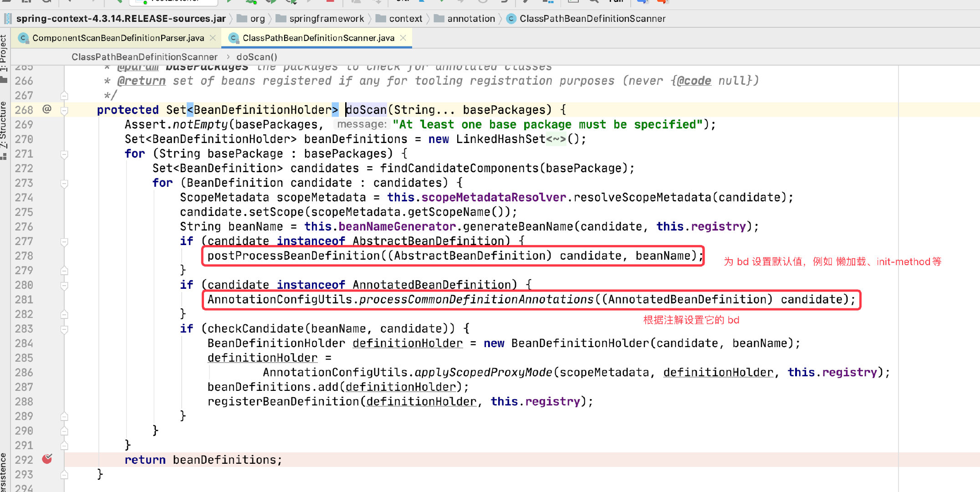
Task: Click applyScopedProxyMode call on line 286
Action: coord(484,372)
